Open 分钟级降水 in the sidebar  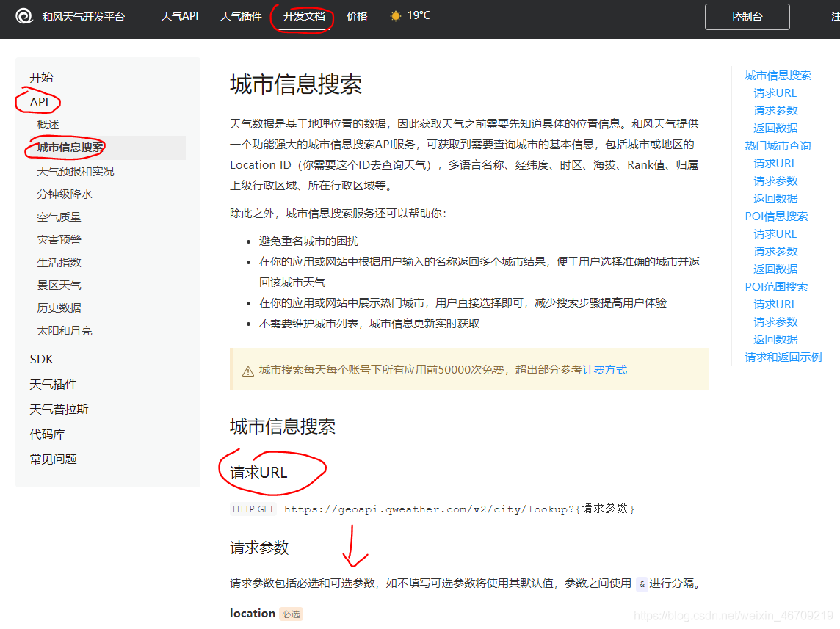click(x=65, y=194)
